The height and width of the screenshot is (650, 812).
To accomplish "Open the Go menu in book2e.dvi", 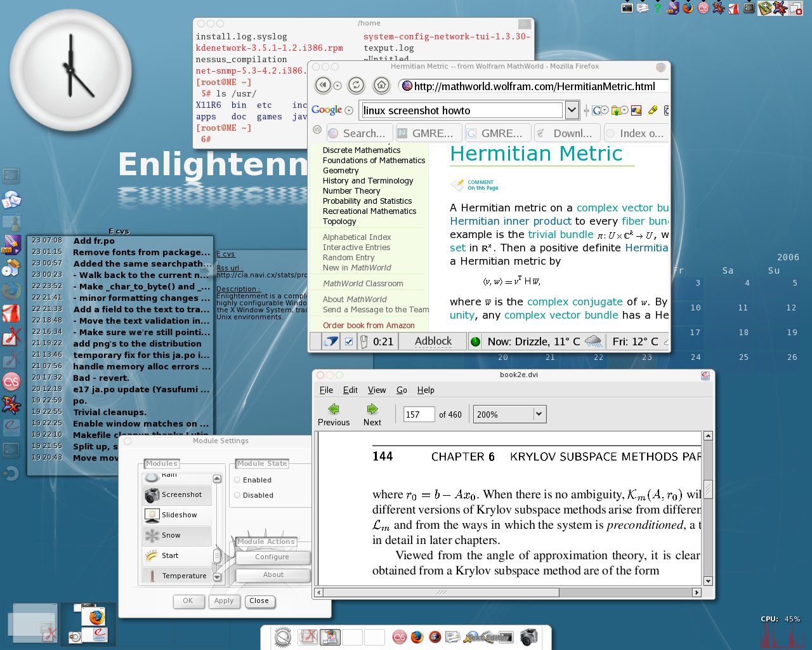I will tap(402, 390).
